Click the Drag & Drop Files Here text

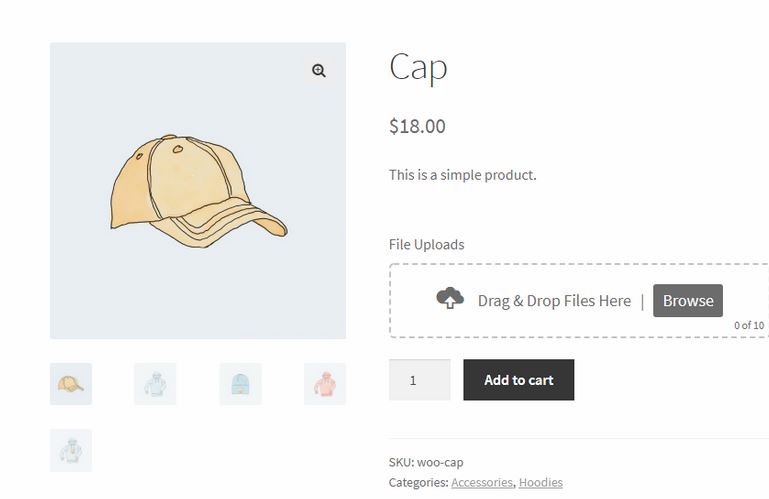pos(554,301)
